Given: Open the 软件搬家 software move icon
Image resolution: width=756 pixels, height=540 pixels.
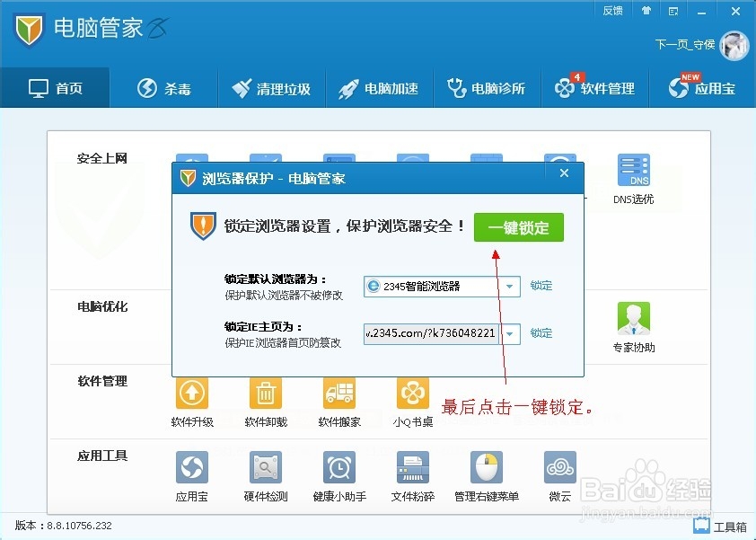Looking at the screenshot, I should (x=339, y=393).
